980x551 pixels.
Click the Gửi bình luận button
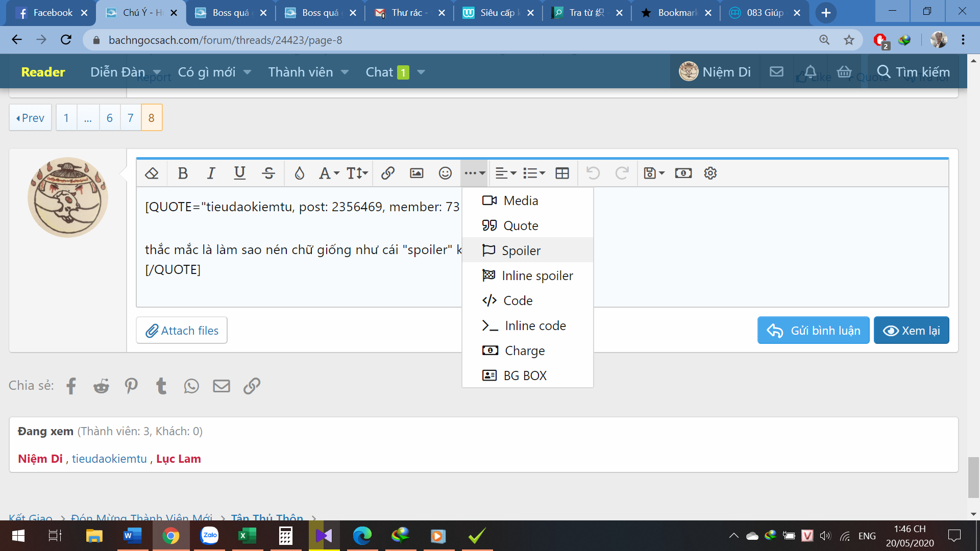[x=813, y=331]
